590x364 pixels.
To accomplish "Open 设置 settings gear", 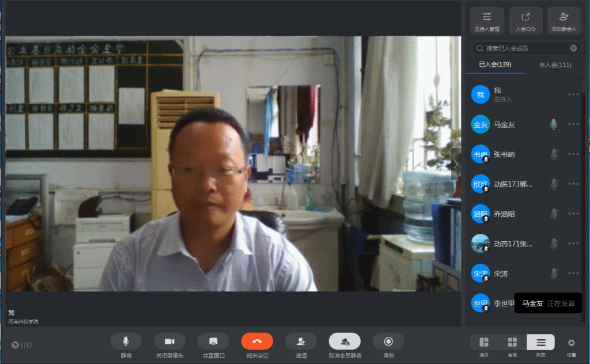I will click(x=571, y=343).
